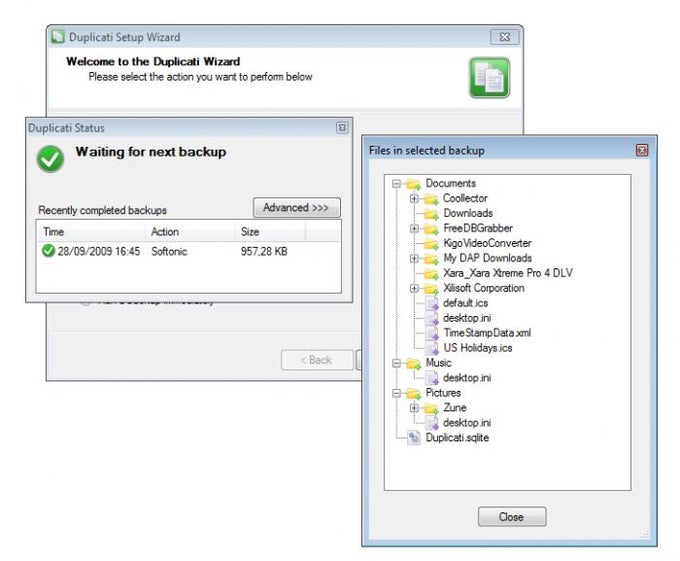Select the Coollector folder label

tap(465, 199)
